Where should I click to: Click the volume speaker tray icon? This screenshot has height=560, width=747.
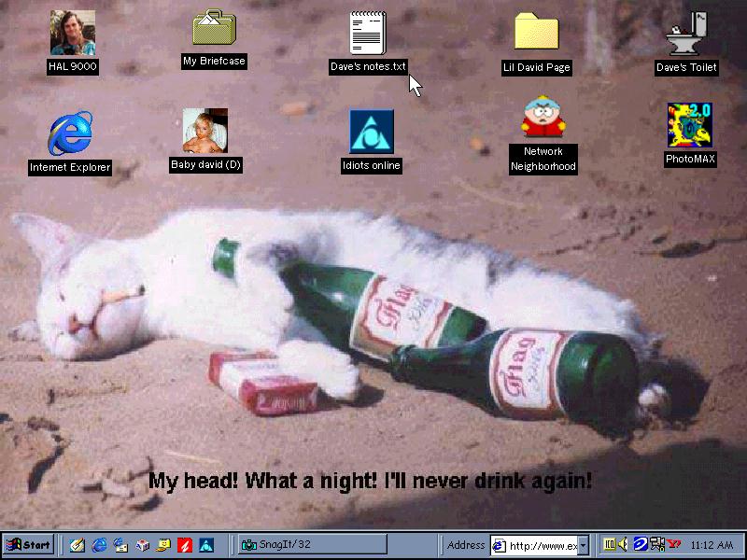click(x=622, y=545)
